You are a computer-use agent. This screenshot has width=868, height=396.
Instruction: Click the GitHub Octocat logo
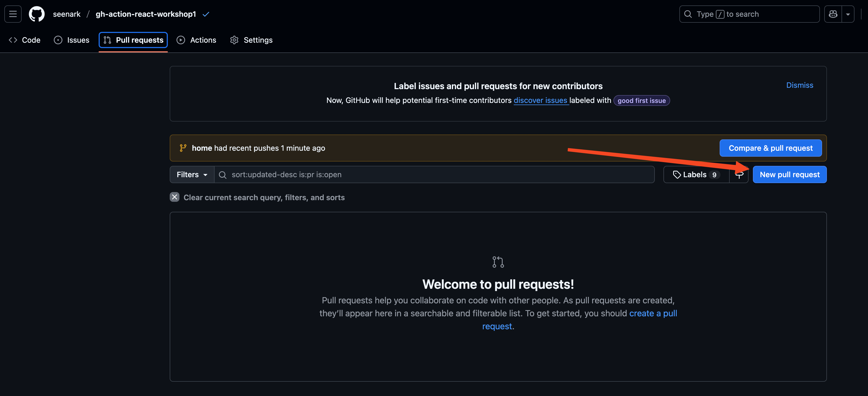[37, 14]
